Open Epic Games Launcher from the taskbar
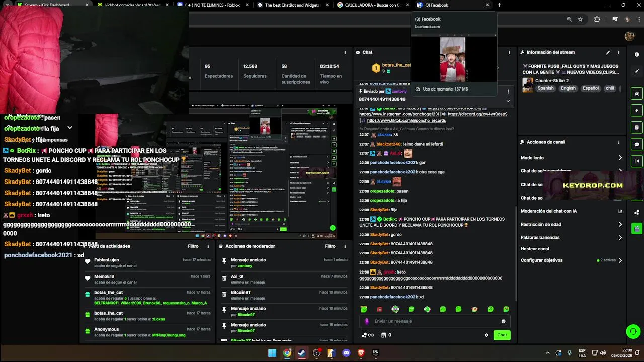This screenshot has height=362, width=644. (376, 353)
